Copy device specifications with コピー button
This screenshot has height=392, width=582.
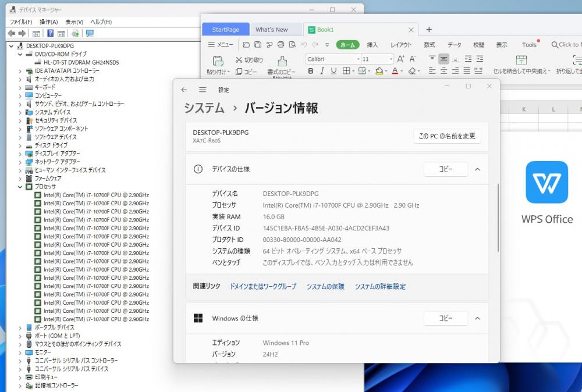click(446, 169)
